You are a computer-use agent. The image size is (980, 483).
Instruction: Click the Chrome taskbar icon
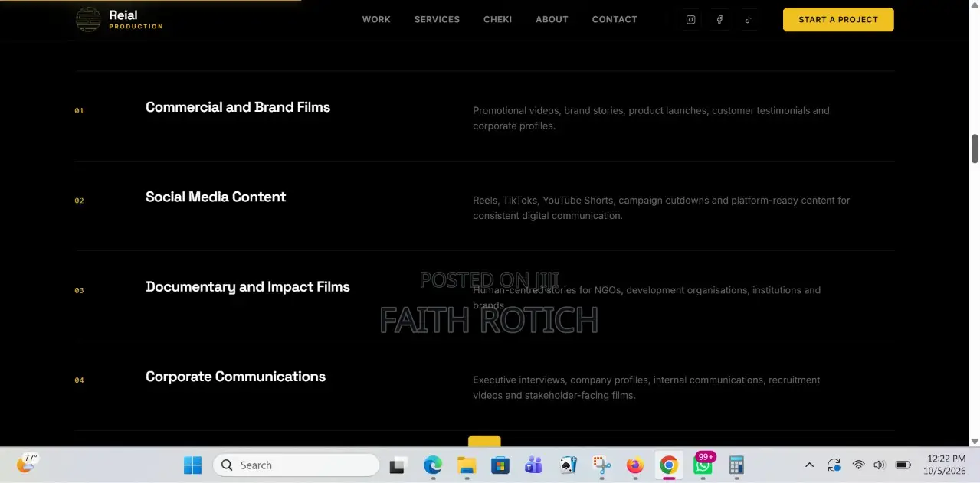tap(669, 465)
